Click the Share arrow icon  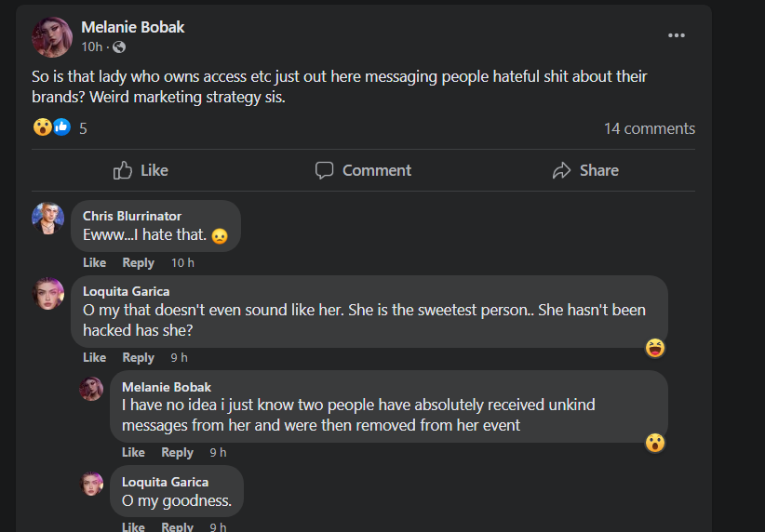click(x=561, y=170)
